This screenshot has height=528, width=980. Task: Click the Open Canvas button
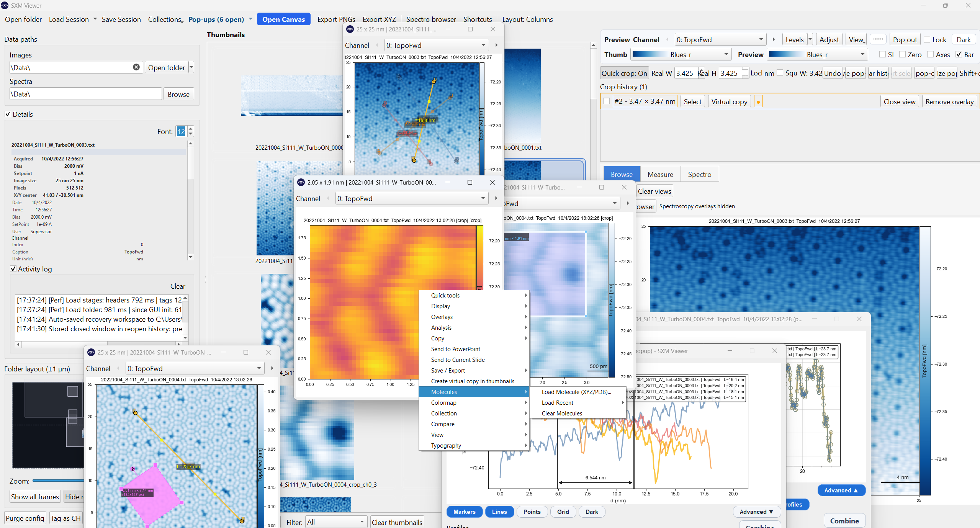click(283, 19)
